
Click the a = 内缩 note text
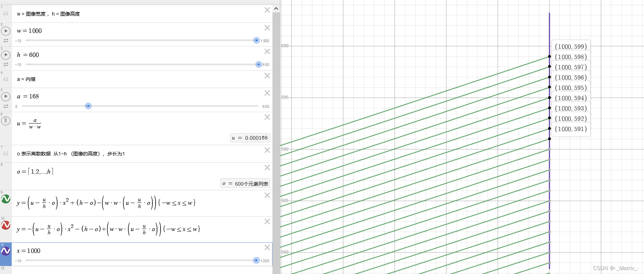coord(26,79)
